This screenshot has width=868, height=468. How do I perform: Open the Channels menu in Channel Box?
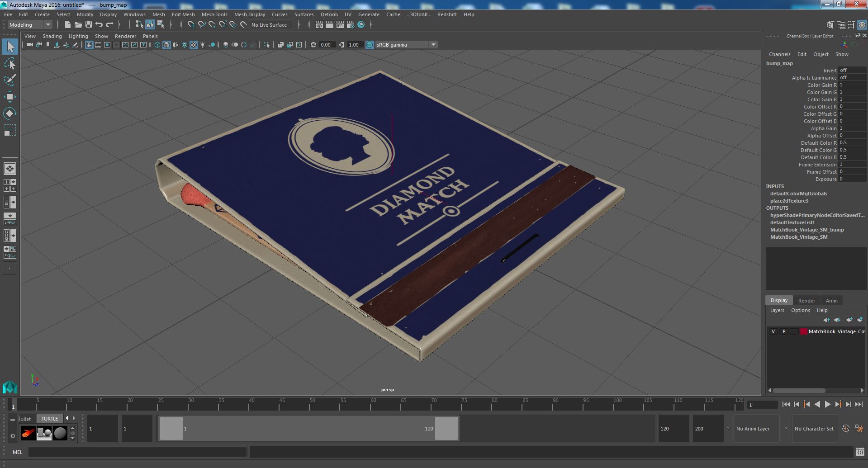pyautogui.click(x=779, y=54)
